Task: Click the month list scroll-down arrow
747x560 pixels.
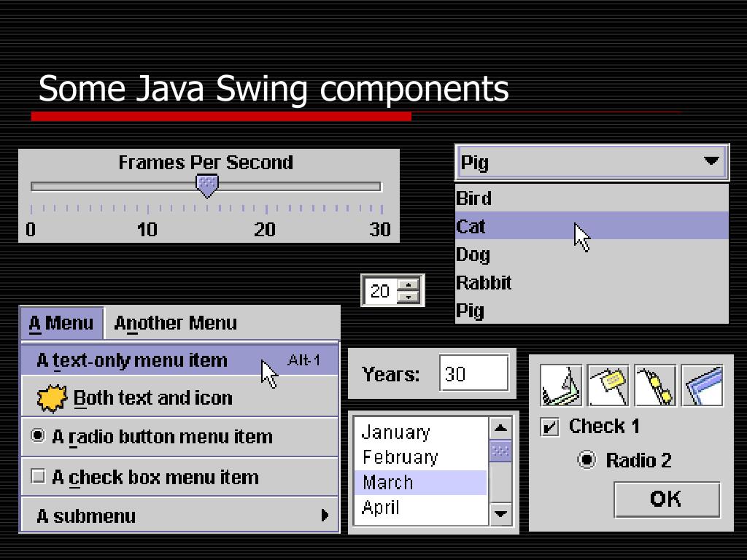Action: tap(500, 514)
